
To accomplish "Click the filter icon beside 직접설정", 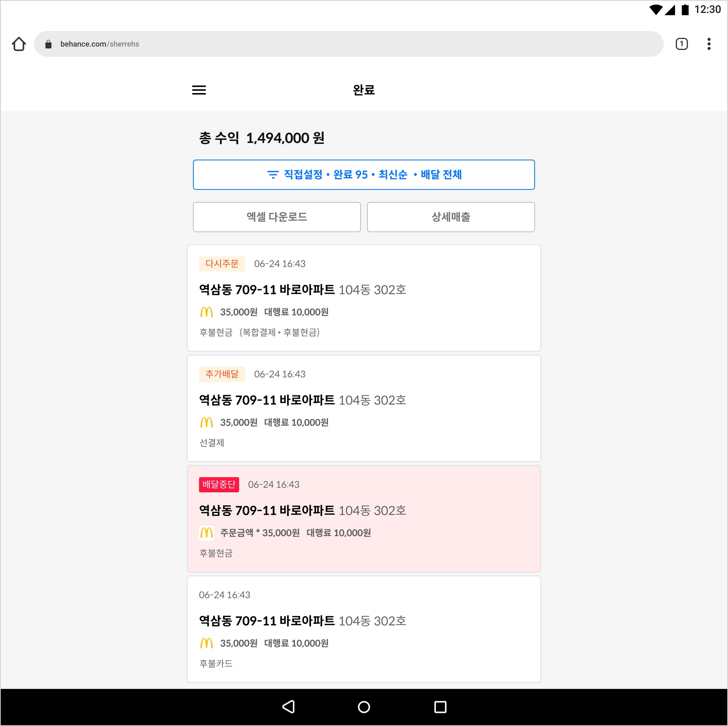I will [273, 175].
